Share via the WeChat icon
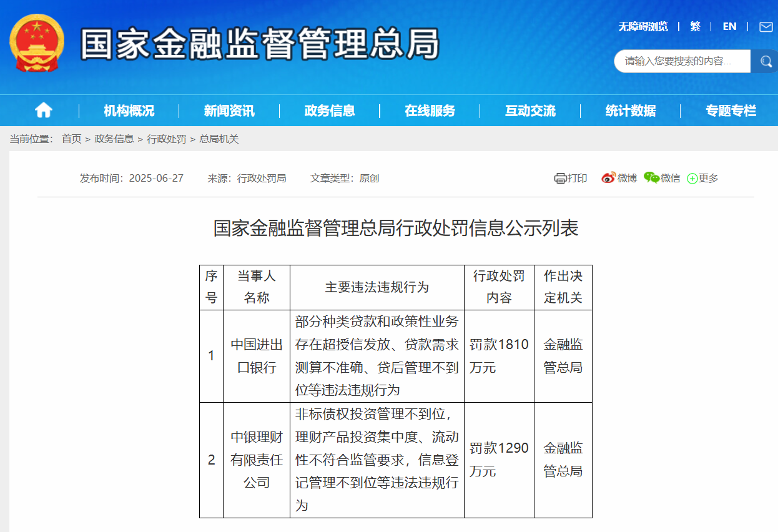 [651, 178]
